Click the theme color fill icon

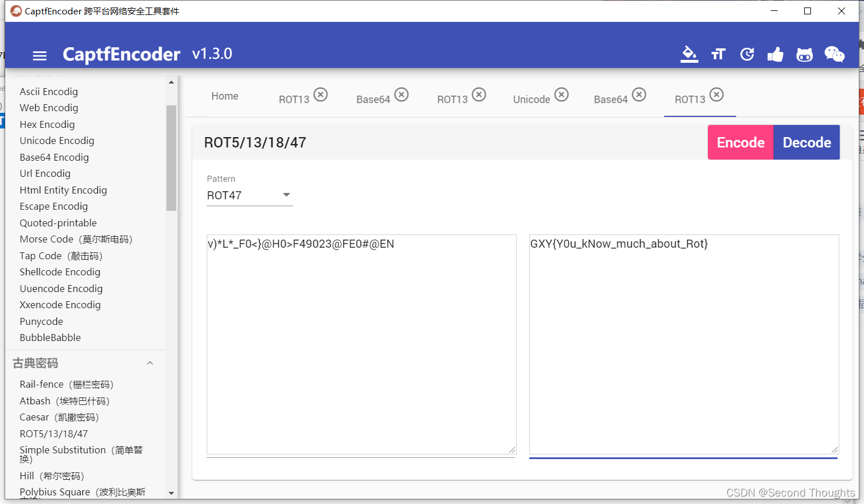[689, 54]
